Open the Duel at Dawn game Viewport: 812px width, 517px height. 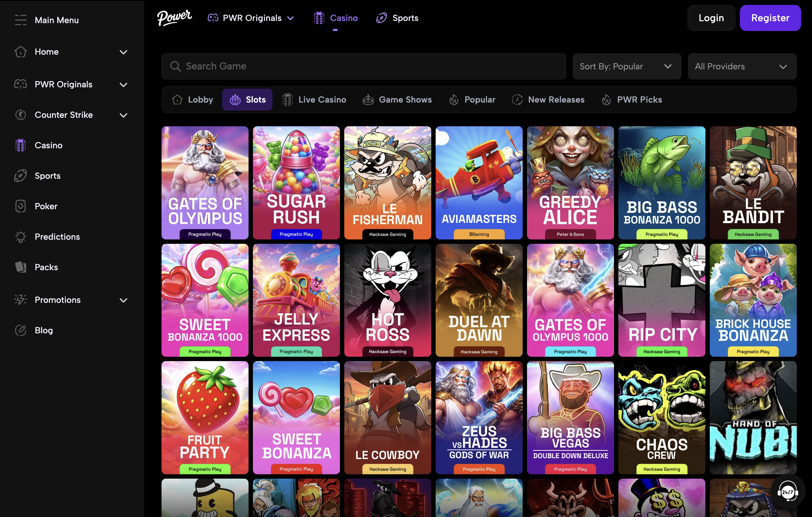[x=479, y=300]
